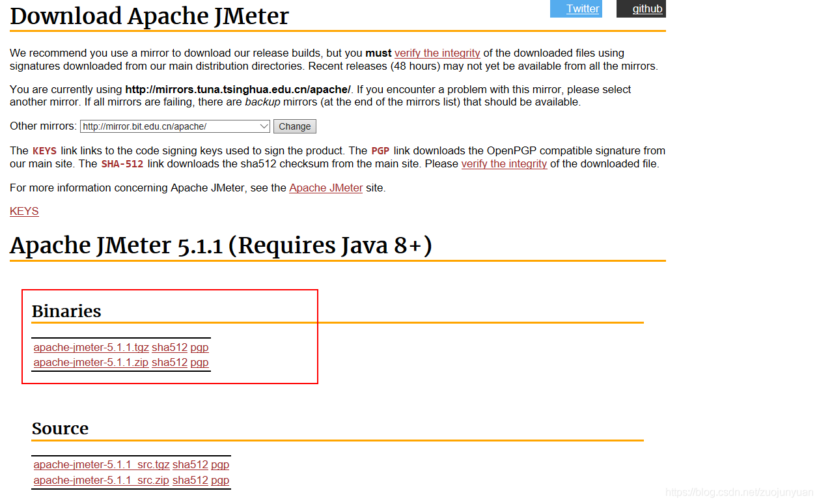Click the bold tsinghua mirror URL text
Screen dimensions: 819x504
tap(238, 89)
